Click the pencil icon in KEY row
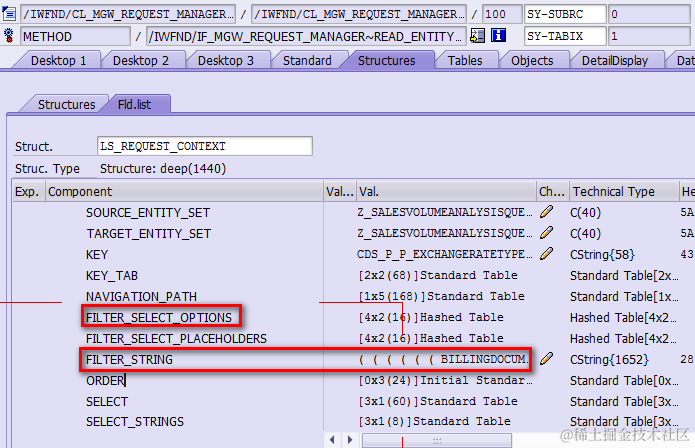 click(547, 254)
